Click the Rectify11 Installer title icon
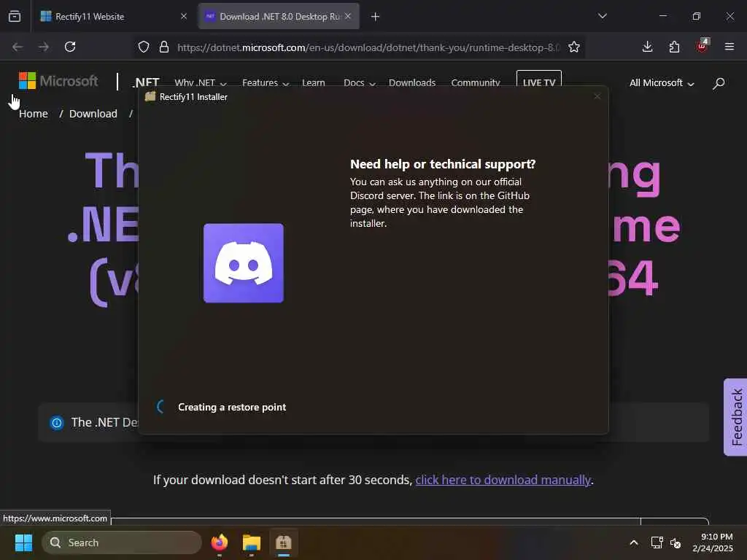 click(150, 97)
